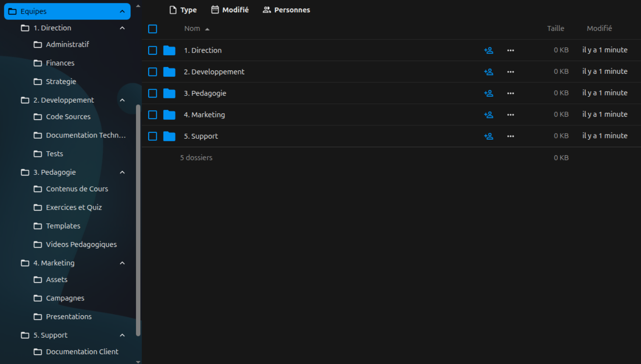
Task: Sort file list by Nom column
Action: 192,28
